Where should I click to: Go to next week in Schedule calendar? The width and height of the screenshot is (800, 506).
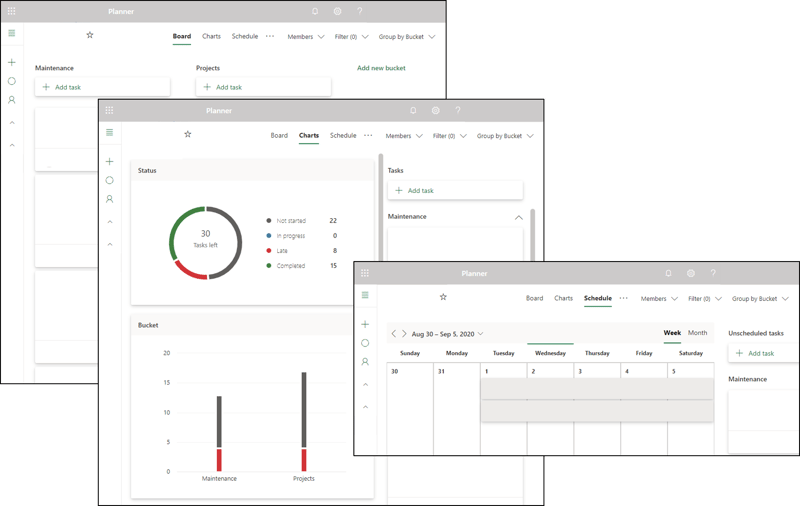pos(404,334)
